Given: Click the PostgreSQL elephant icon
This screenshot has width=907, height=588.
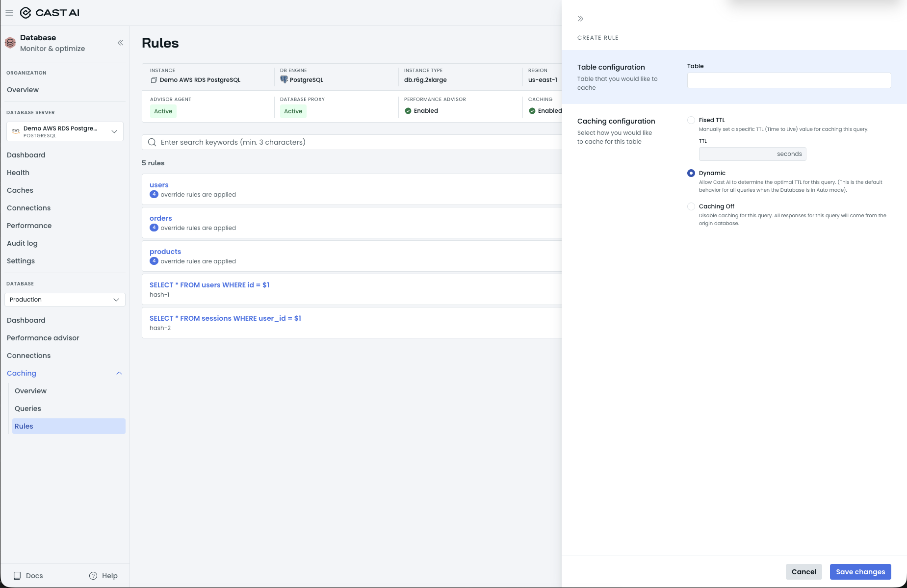Looking at the screenshot, I should (284, 79).
